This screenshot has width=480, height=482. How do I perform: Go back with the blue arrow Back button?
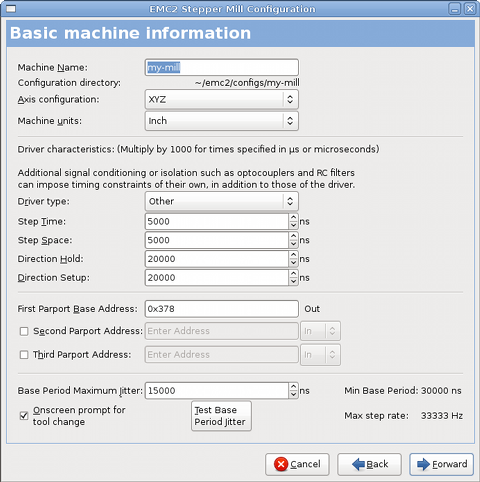[369, 464]
